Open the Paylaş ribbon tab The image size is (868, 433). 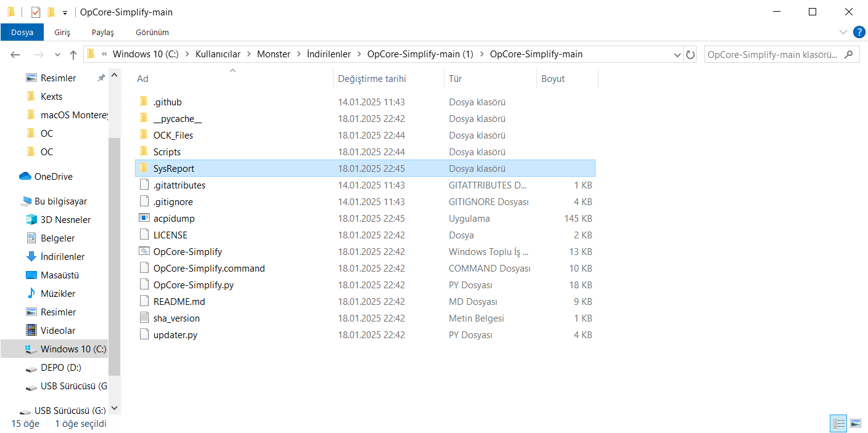(103, 32)
